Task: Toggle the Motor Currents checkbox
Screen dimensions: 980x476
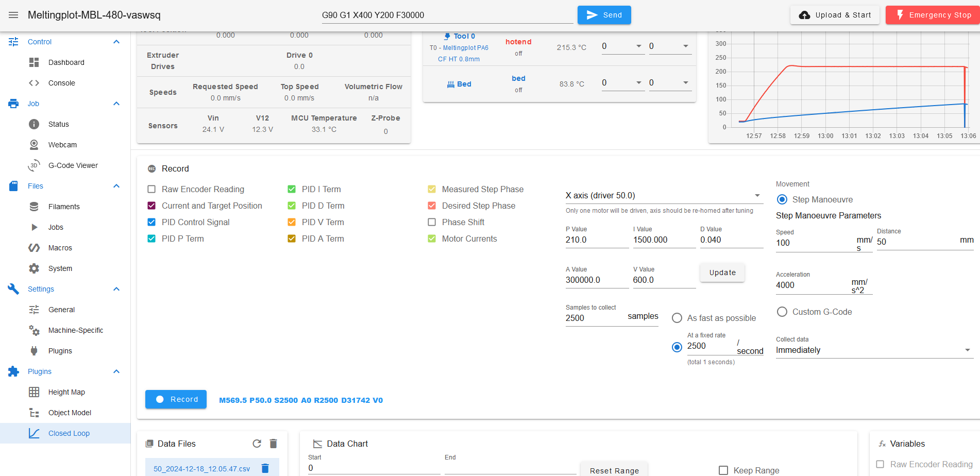Action: [x=432, y=239]
